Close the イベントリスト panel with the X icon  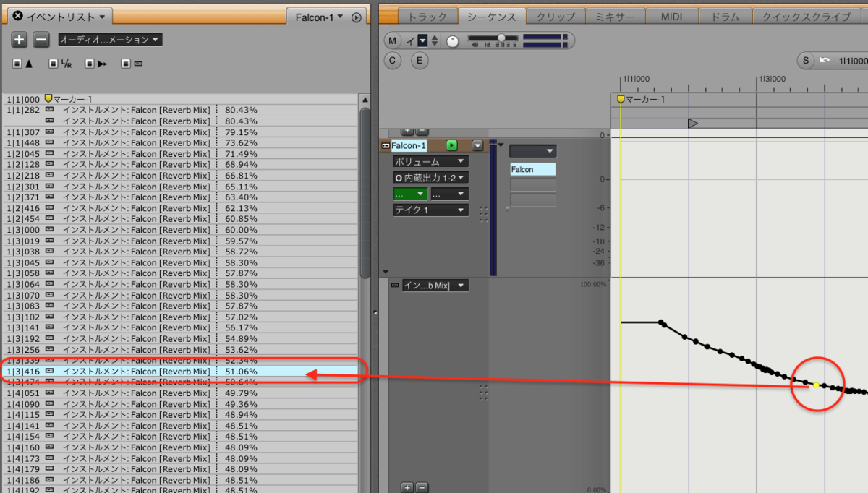[x=18, y=17]
